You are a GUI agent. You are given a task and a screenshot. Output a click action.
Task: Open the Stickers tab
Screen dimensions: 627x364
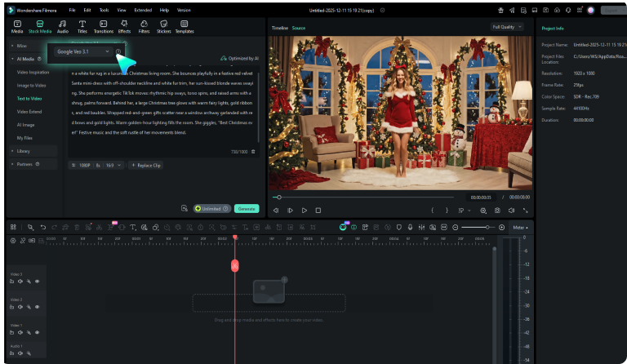(163, 27)
